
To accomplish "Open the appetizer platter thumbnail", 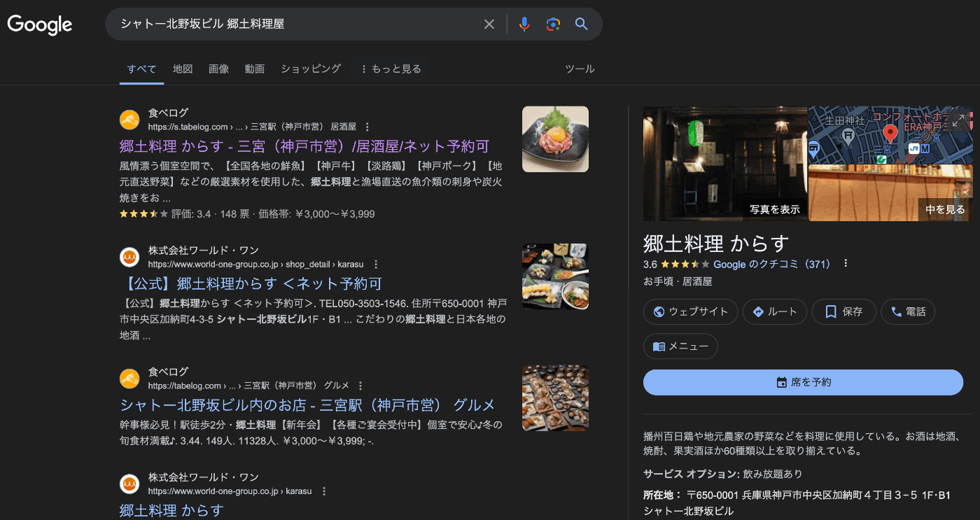I will point(555,398).
